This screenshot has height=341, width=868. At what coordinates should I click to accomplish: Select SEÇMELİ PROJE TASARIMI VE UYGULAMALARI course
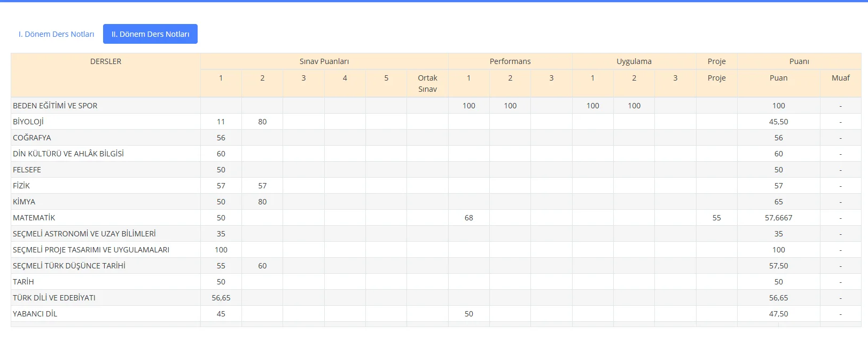(x=91, y=250)
